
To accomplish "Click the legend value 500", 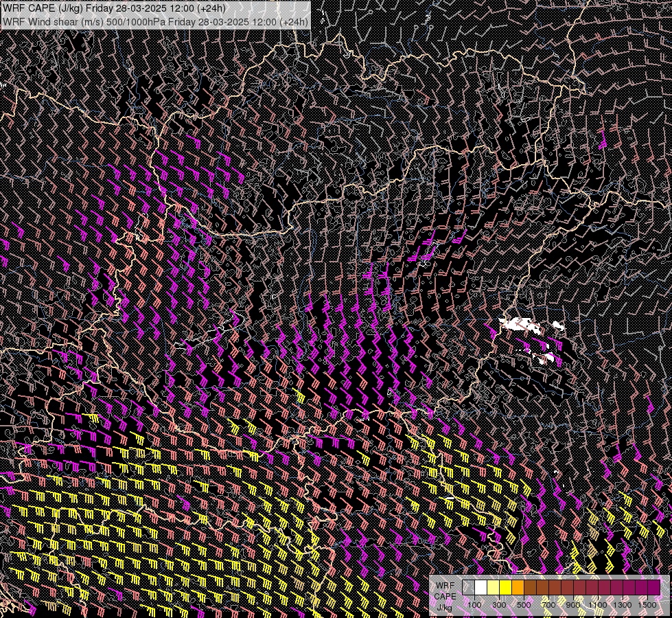I will [x=524, y=605].
